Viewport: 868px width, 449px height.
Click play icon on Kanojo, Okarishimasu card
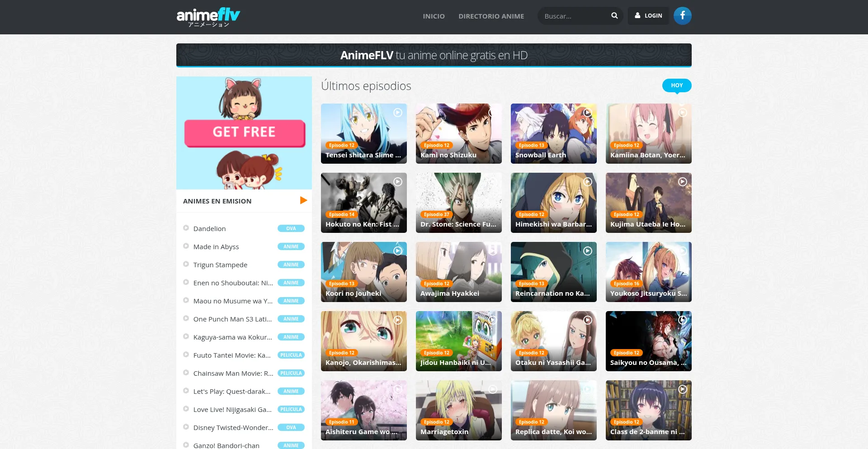point(398,320)
